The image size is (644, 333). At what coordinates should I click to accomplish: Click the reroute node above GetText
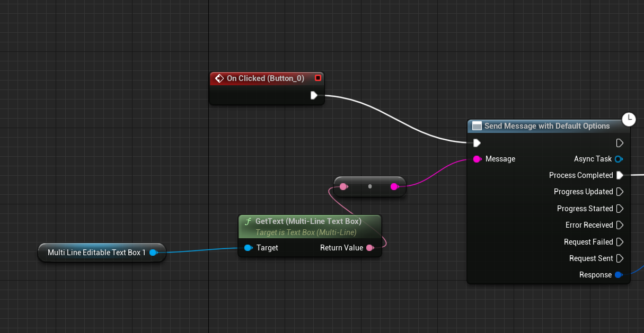[369, 186]
